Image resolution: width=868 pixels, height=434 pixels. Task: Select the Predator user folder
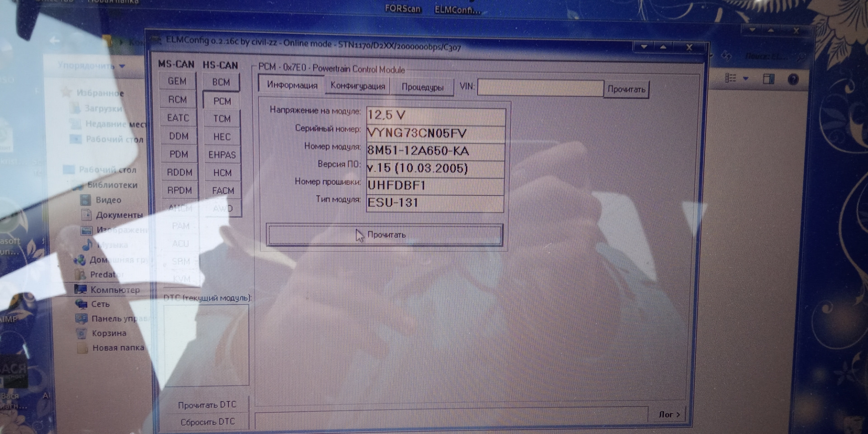107,274
